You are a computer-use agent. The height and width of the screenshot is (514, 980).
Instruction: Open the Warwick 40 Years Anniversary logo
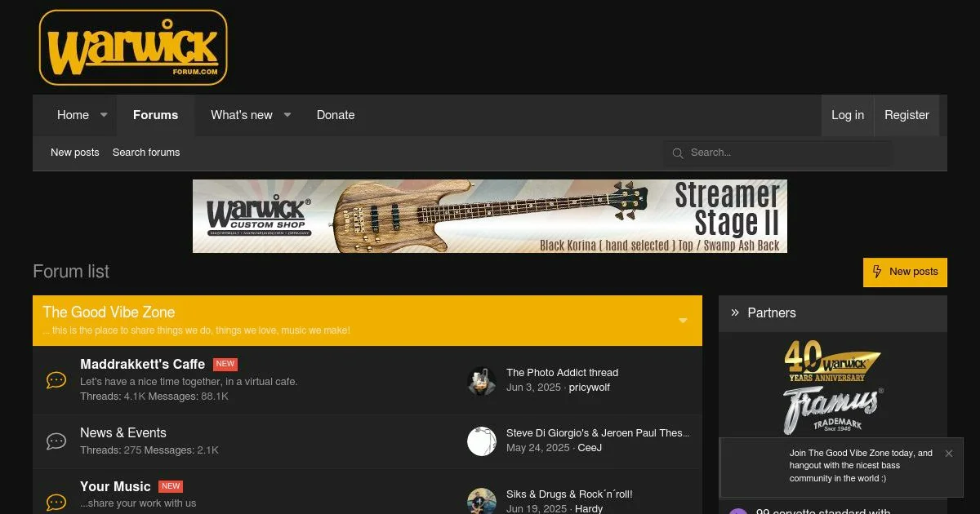coord(832,361)
